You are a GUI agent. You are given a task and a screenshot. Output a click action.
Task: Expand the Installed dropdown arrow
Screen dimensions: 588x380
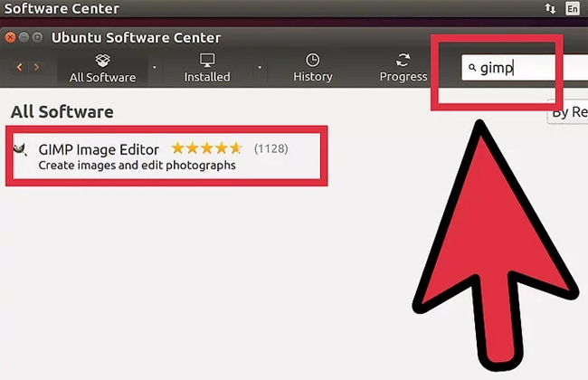click(x=260, y=68)
